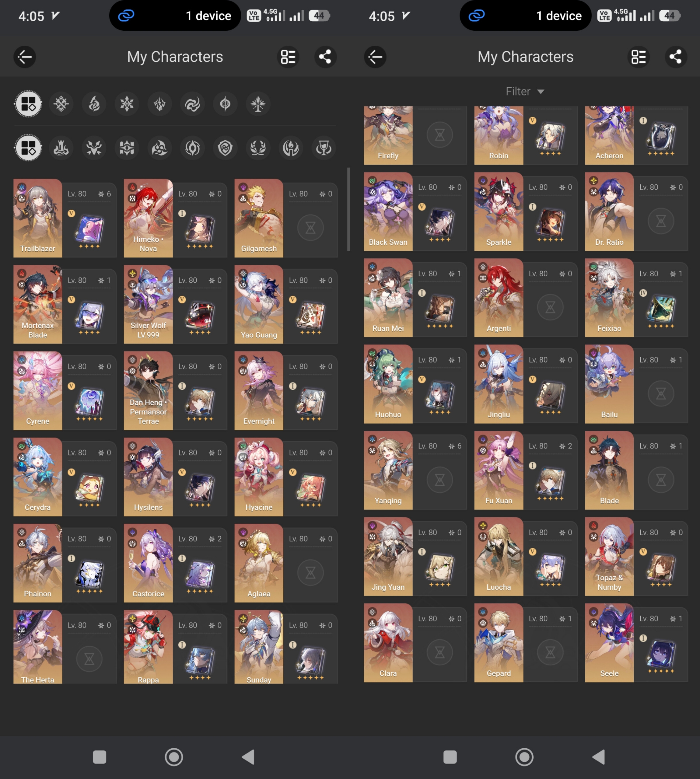Filter by Nihility path
The width and height of the screenshot is (700, 779).
pyautogui.click(x=192, y=148)
